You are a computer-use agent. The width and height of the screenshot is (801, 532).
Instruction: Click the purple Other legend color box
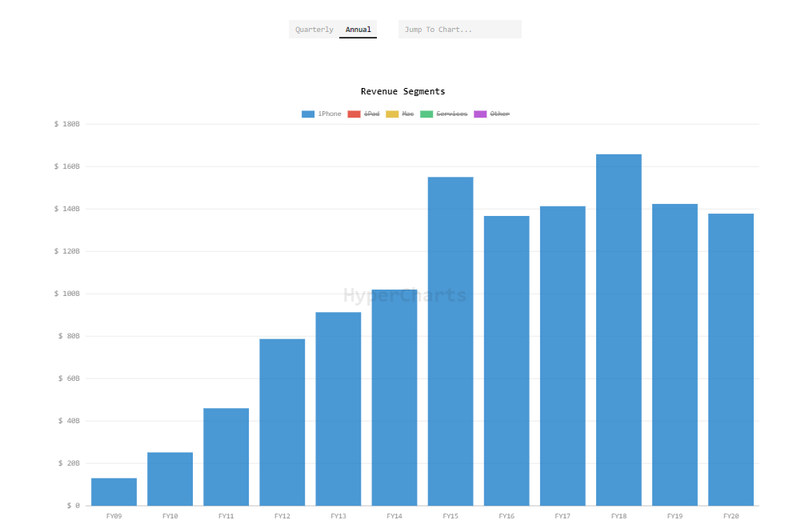coord(480,114)
